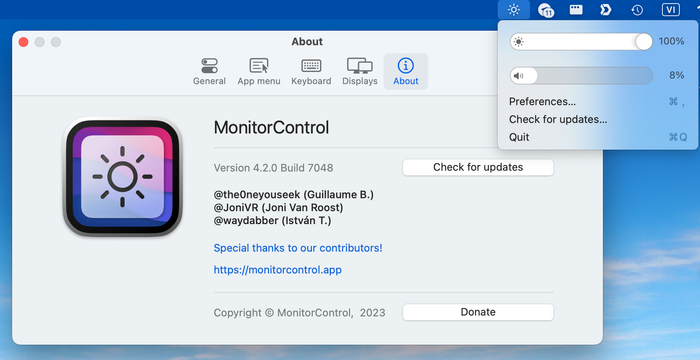
Task: Choose Check for updates… in dropdown menu
Action: tap(598, 119)
